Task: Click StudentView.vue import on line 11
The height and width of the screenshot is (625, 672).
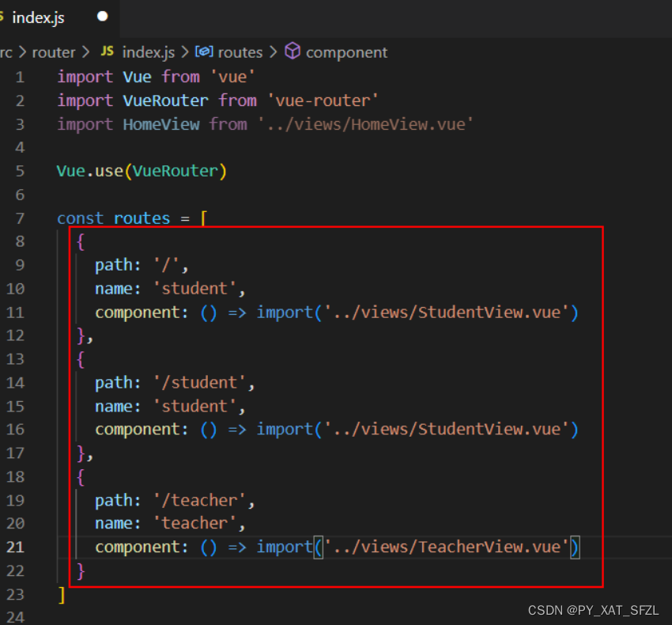Action: 447,312
